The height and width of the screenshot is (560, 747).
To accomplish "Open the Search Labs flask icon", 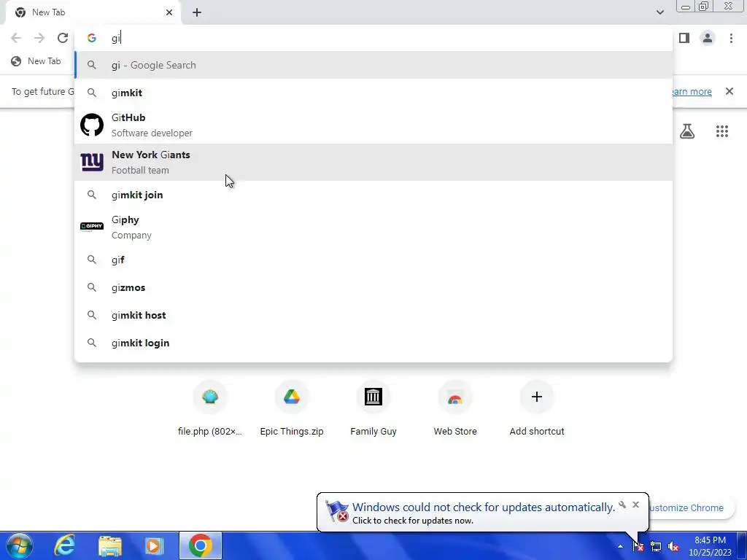I will pyautogui.click(x=687, y=131).
